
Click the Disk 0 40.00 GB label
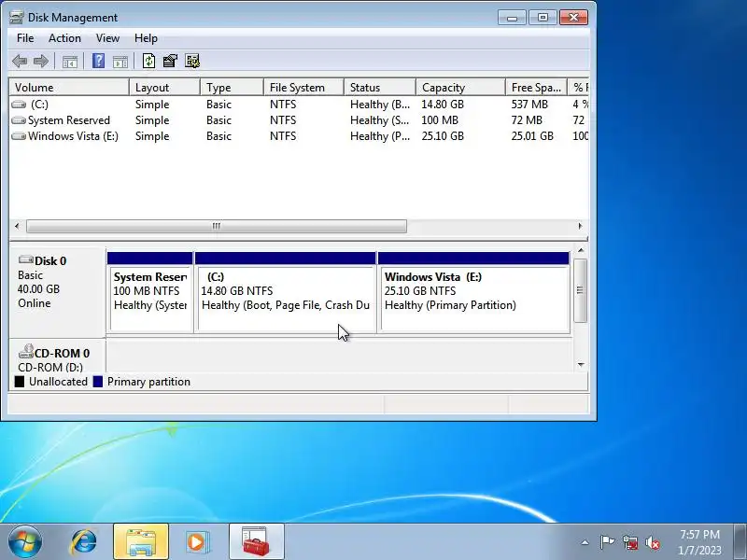pyautogui.click(x=38, y=289)
